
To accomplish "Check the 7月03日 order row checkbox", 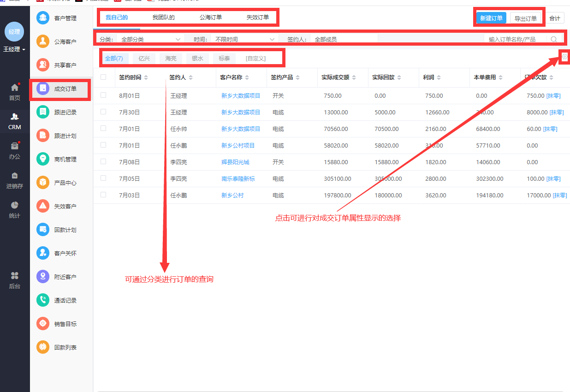I will [x=103, y=195].
